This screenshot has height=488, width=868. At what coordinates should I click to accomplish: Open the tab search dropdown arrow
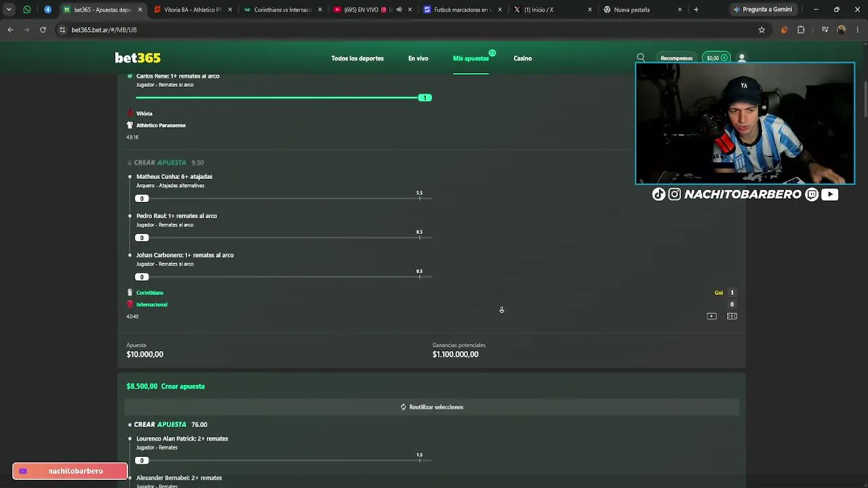[9, 9]
